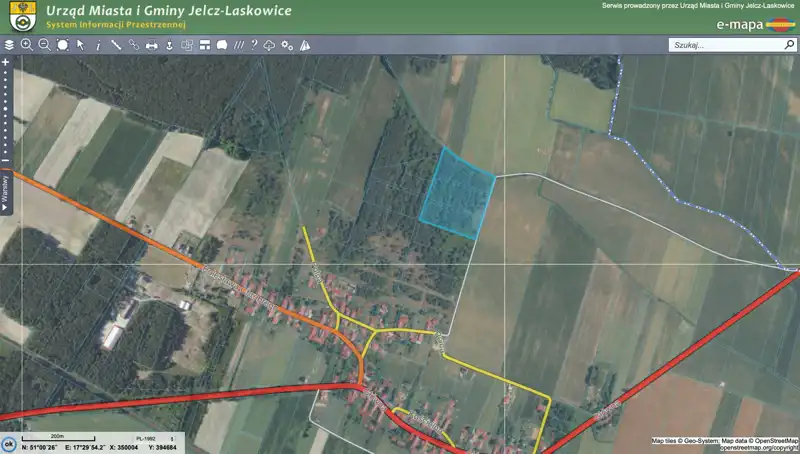The image size is (800, 454).
Task: Open the PL-1992 coordinate system selector
Action: point(144,438)
